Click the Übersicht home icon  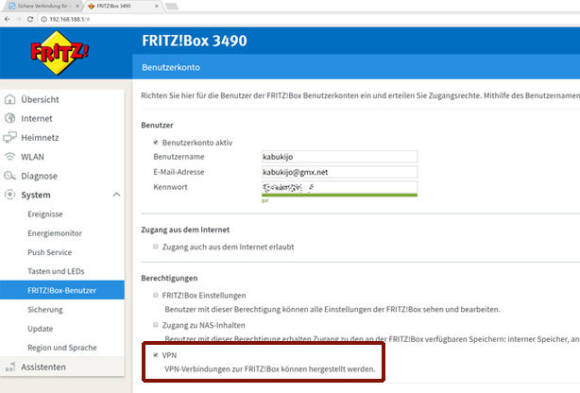(x=10, y=99)
